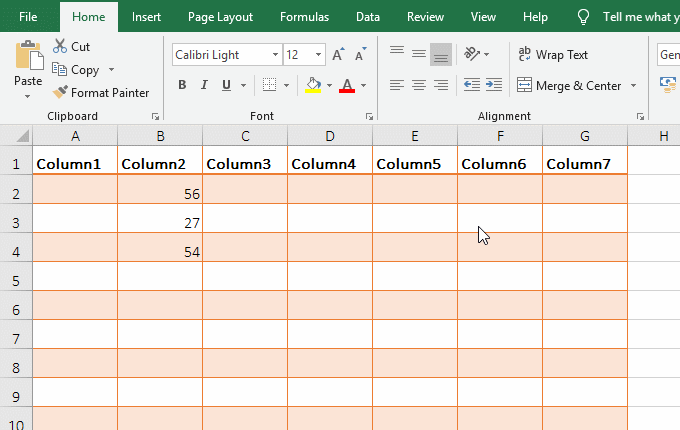Click the Decrease Indent icon
The image size is (680, 430).
coord(471,85)
